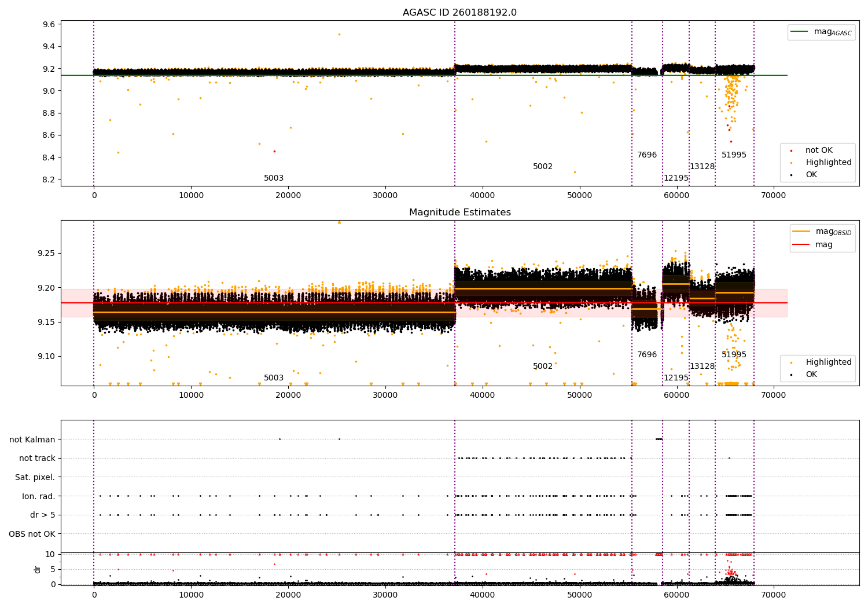Click 'Highlighted' legend entry in top plot

(821, 162)
